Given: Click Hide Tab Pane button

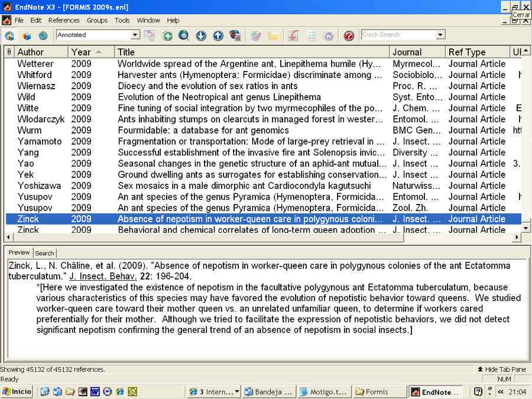Looking at the screenshot, I should tap(501, 369).
